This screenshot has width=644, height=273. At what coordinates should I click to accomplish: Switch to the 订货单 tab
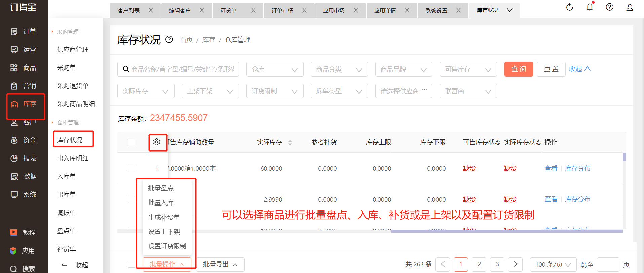[229, 10]
